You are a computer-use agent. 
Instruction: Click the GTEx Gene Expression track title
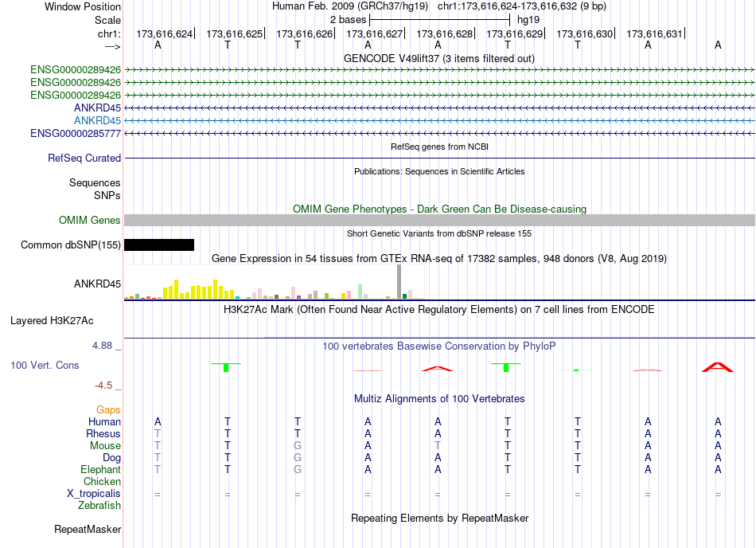pyautogui.click(x=439, y=259)
